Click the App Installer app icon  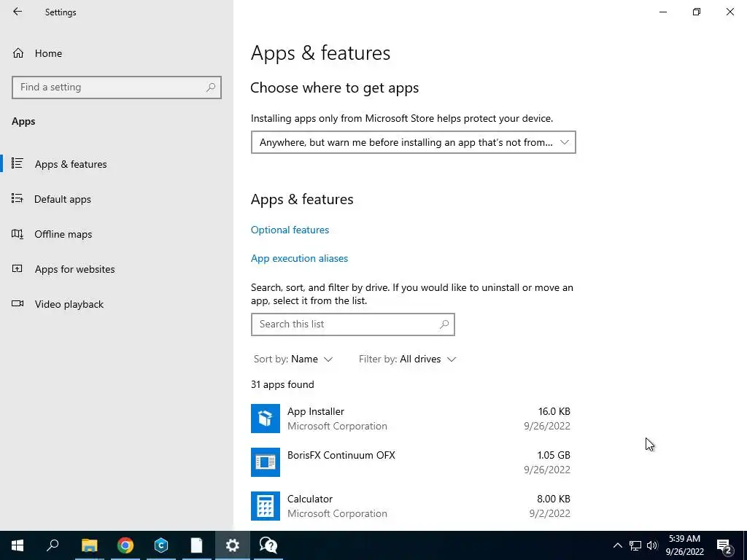(x=266, y=419)
